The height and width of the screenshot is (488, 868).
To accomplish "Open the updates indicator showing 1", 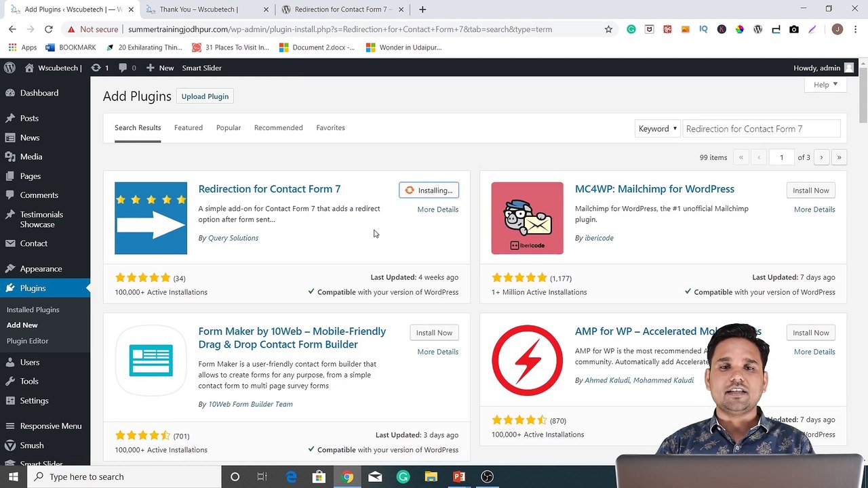I will 100,68.
